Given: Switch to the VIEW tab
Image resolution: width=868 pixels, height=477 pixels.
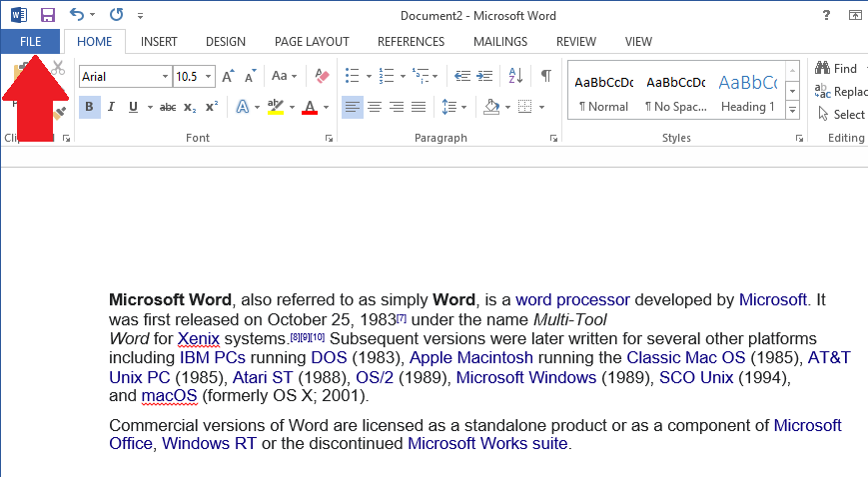Looking at the screenshot, I should point(638,42).
